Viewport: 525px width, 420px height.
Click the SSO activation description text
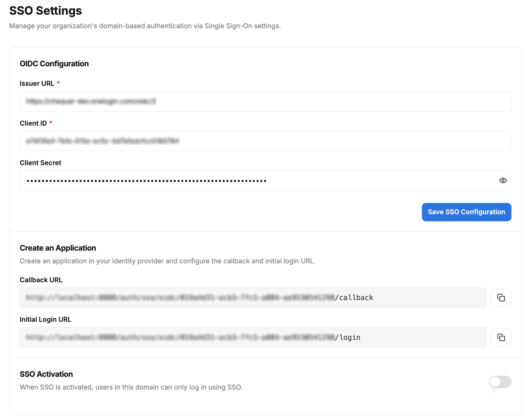(131, 387)
